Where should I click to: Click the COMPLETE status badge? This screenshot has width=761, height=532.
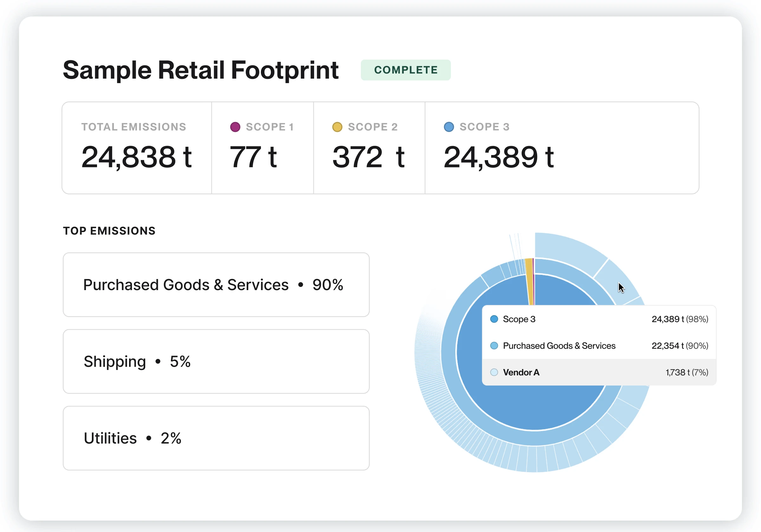click(x=405, y=70)
